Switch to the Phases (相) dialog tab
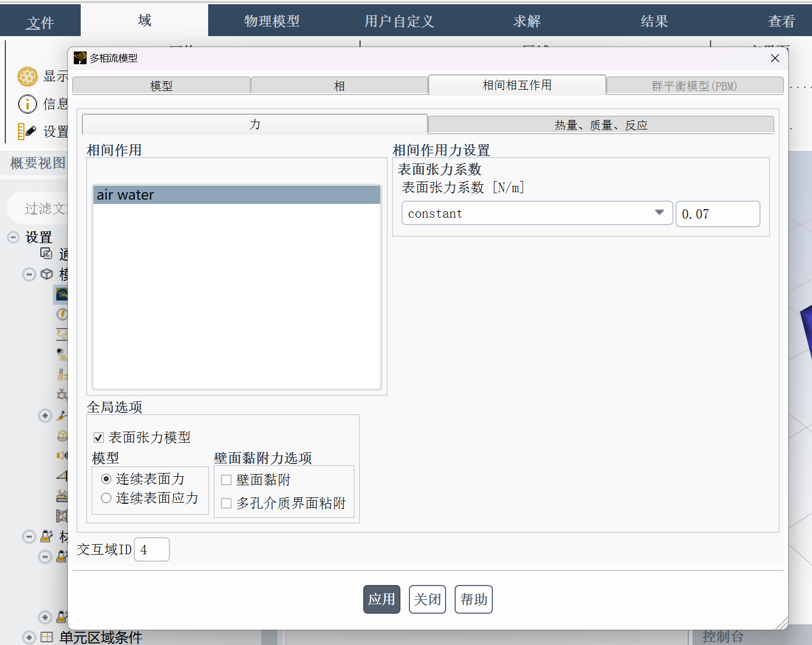The height and width of the screenshot is (645, 812). pos(339,85)
